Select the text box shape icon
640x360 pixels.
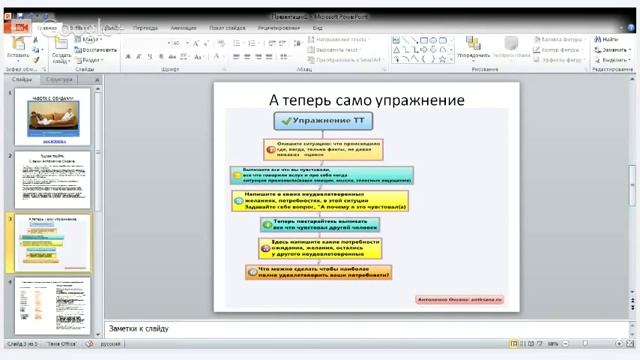(x=396, y=40)
